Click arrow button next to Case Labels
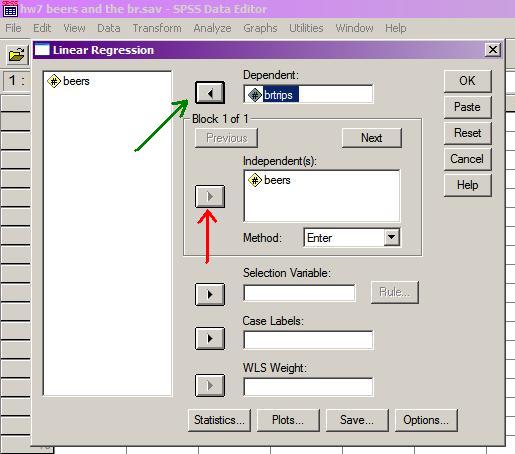The image size is (515, 454). pyautogui.click(x=210, y=339)
